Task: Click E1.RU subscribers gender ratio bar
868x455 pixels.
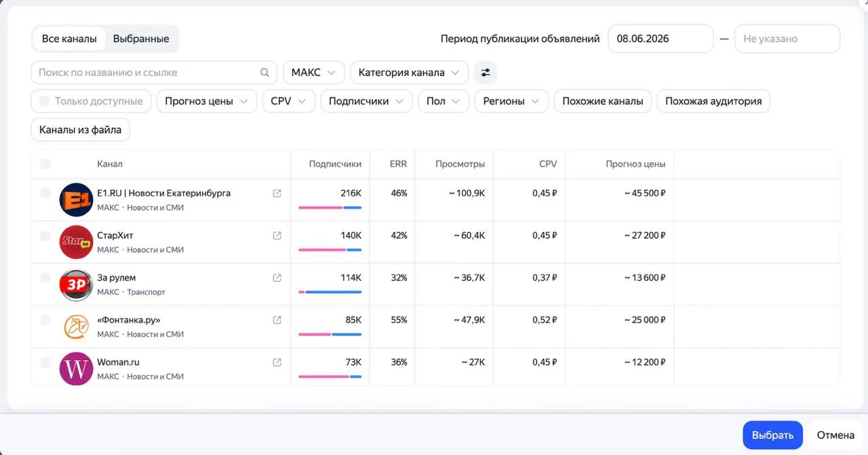Action: (330, 207)
